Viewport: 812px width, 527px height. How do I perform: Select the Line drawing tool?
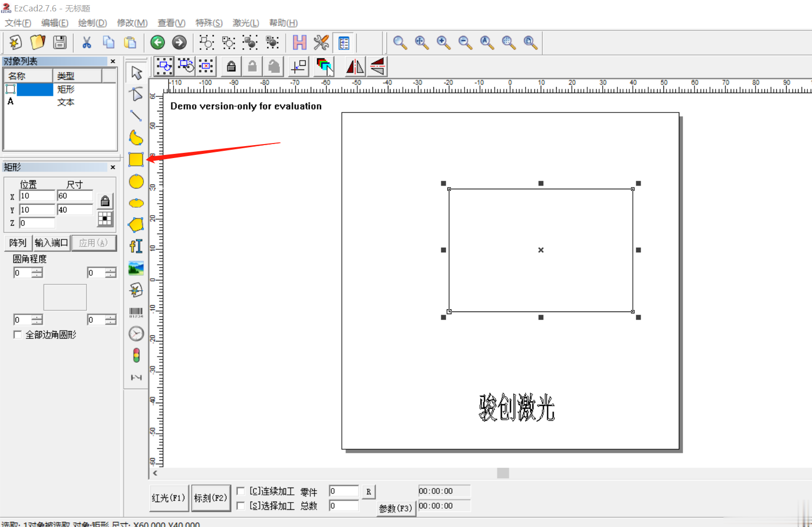(136, 116)
